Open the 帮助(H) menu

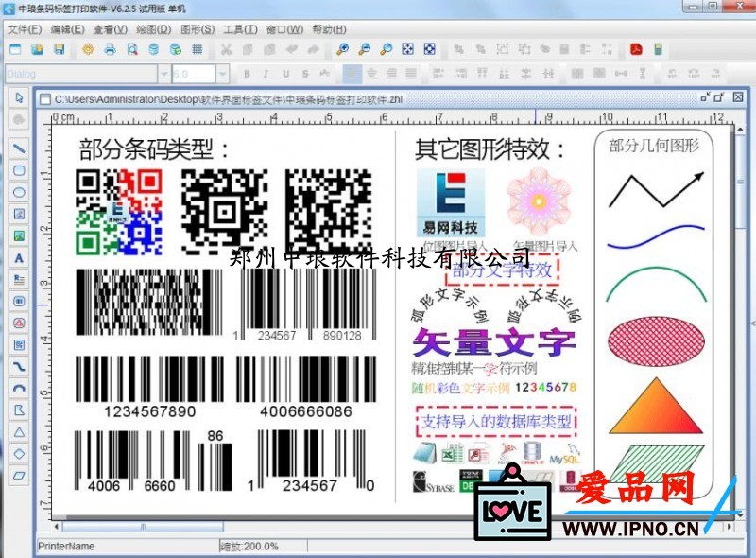point(329,29)
